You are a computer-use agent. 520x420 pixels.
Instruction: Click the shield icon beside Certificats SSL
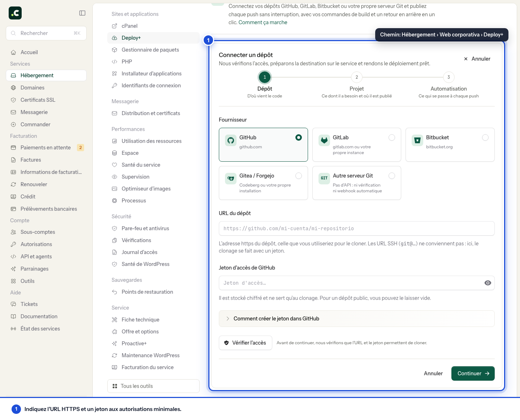click(x=13, y=100)
